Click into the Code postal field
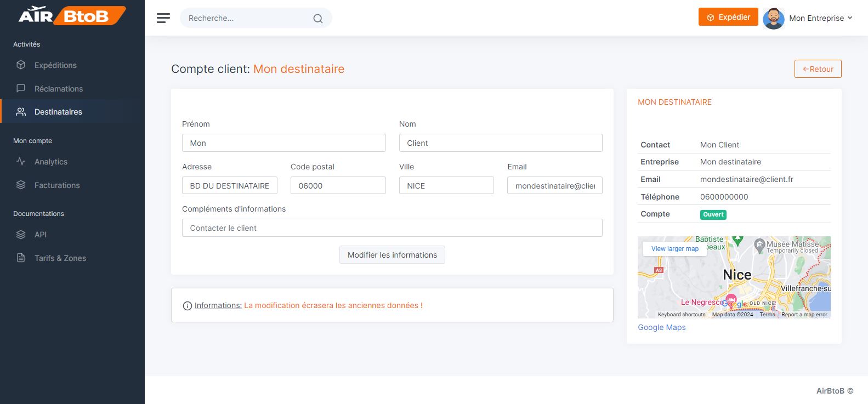 [338, 186]
